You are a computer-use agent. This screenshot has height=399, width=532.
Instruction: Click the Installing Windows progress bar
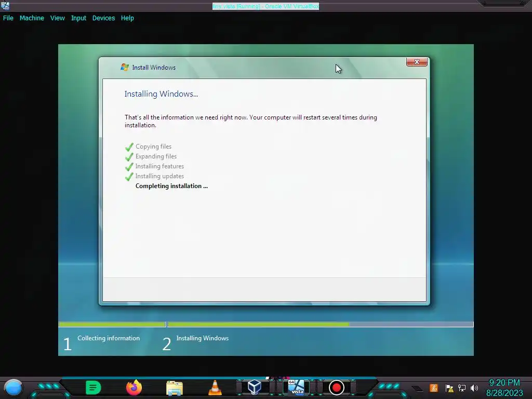[320, 324]
